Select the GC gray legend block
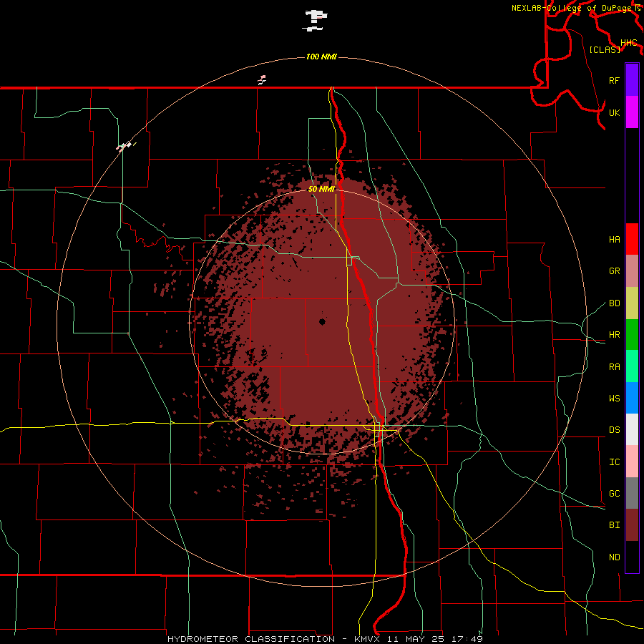The height and width of the screenshot is (644, 644). coord(632,493)
